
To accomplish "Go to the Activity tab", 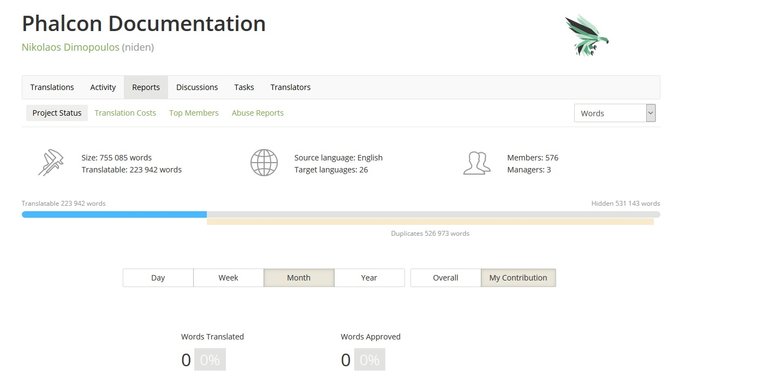I will 103,87.
